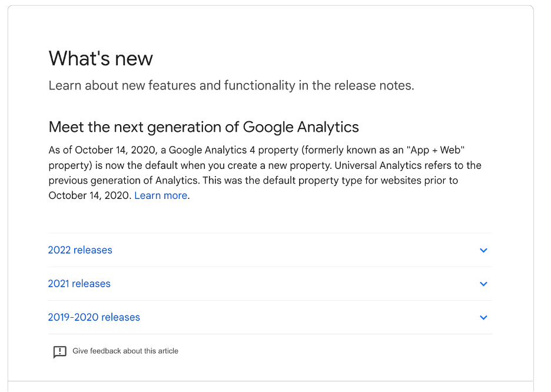This screenshot has height=392, width=551.
Task: Click the What's new page heading
Action: (101, 58)
